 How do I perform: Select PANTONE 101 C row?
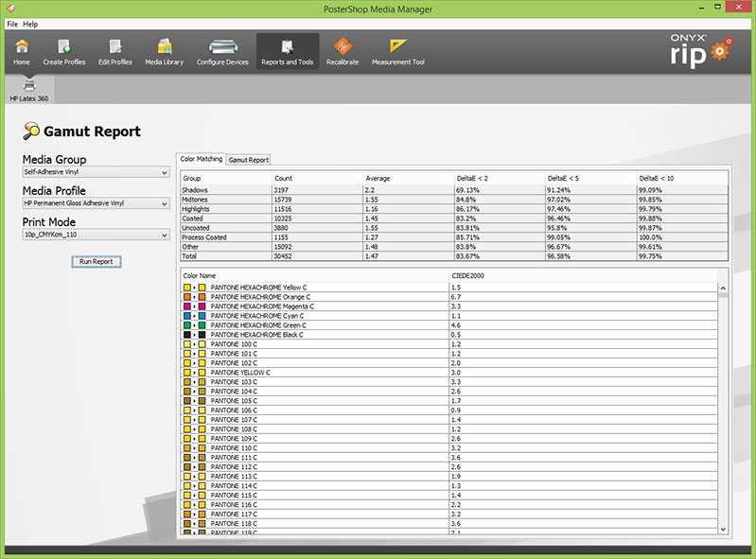449,354
